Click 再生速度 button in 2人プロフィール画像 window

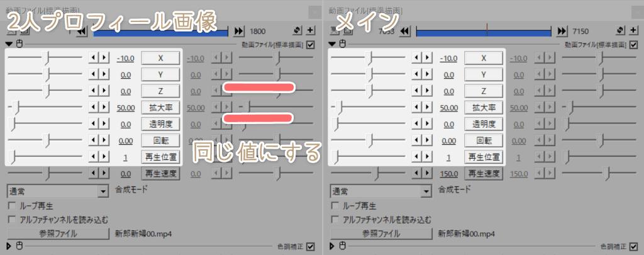click(160, 173)
